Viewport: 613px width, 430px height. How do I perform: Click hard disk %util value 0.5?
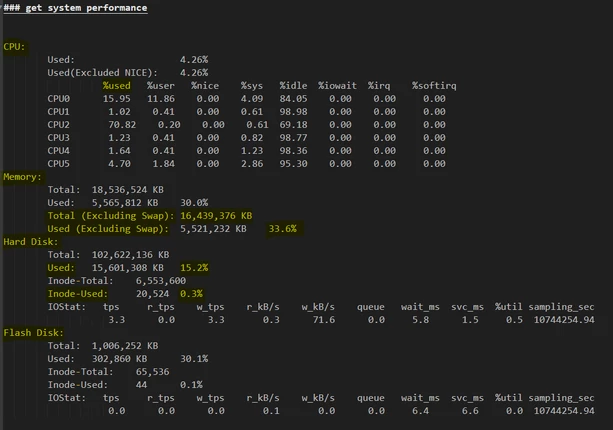[x=514, y=320]
